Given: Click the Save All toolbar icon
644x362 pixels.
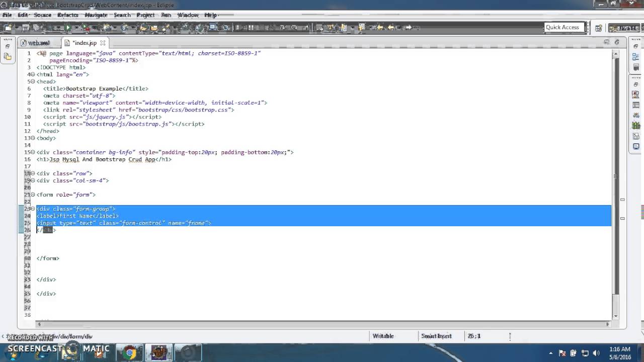Looking at the screenshot, I should pos(36,27).
